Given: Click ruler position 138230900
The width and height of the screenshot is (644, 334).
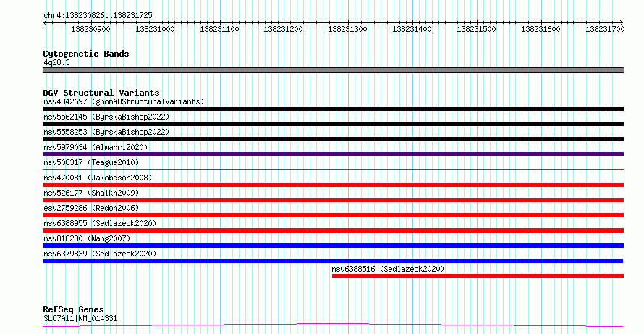Looking at the screenshot, I should (x=90, y=29).
